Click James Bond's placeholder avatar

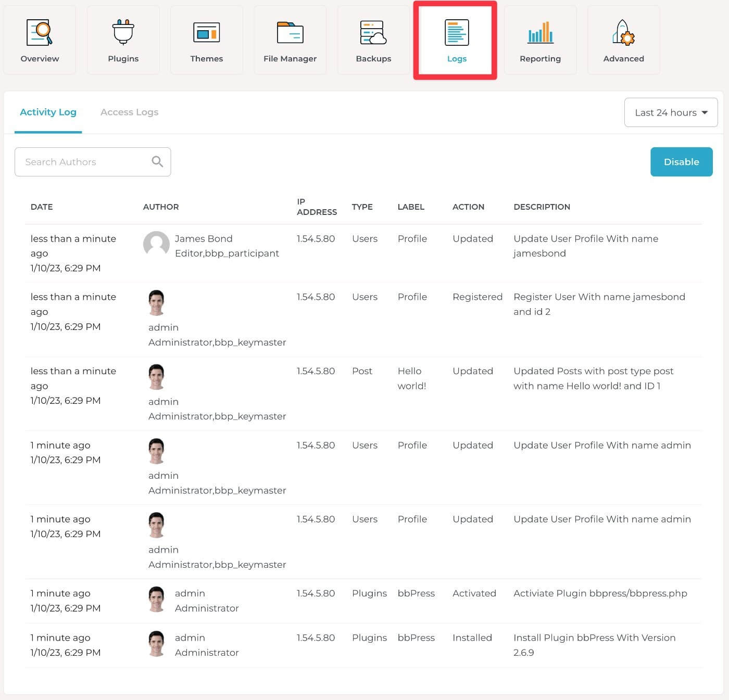pos(156,244)
